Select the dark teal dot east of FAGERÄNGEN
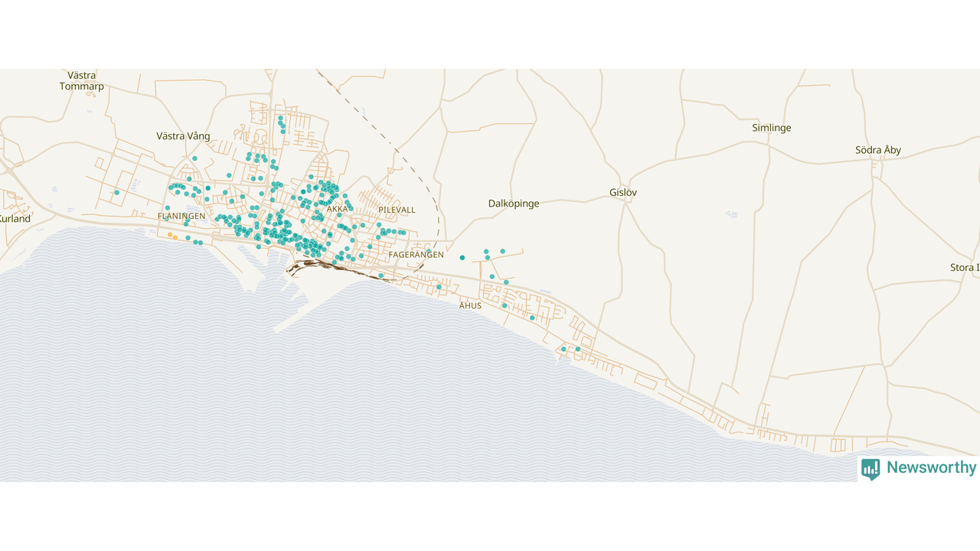980x551 pixels. point(462,258)
